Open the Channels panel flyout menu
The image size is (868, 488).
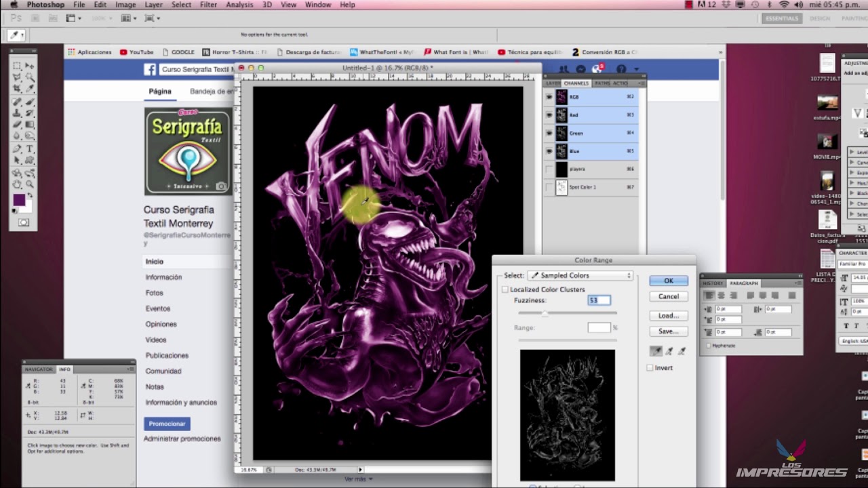[641, 83]
